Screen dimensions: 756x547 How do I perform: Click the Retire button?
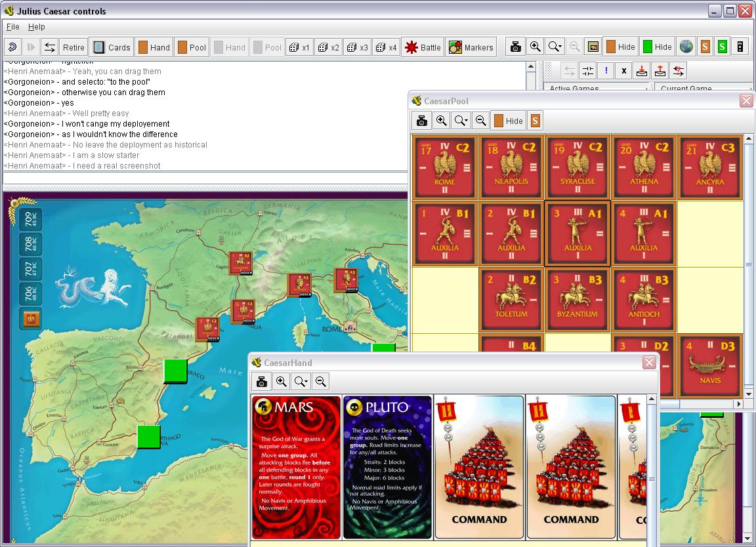[x=73, y=47]
